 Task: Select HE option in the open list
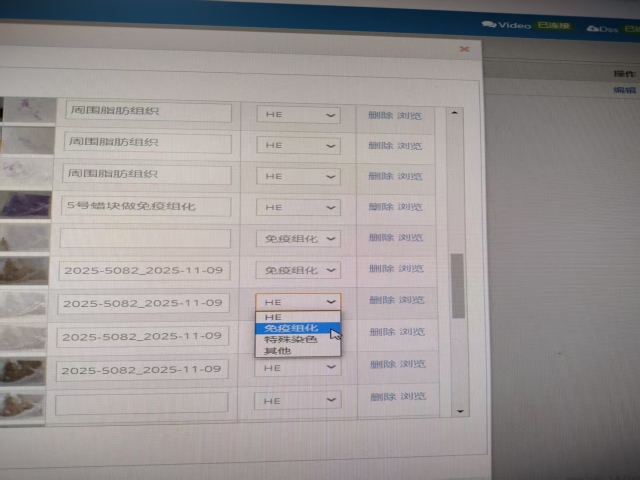274,317
